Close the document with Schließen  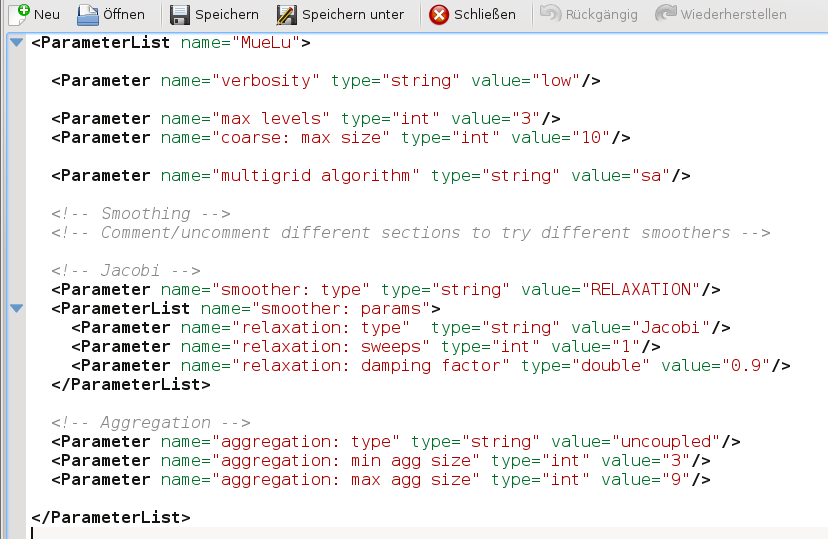click(x=473, y=14)
